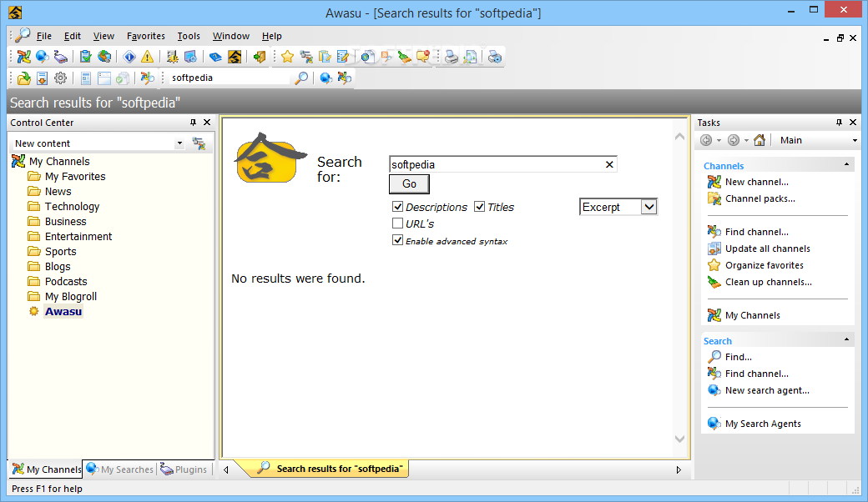
Task: Click the back arrow in Tasks pane
Action: (x=706, y=140)
